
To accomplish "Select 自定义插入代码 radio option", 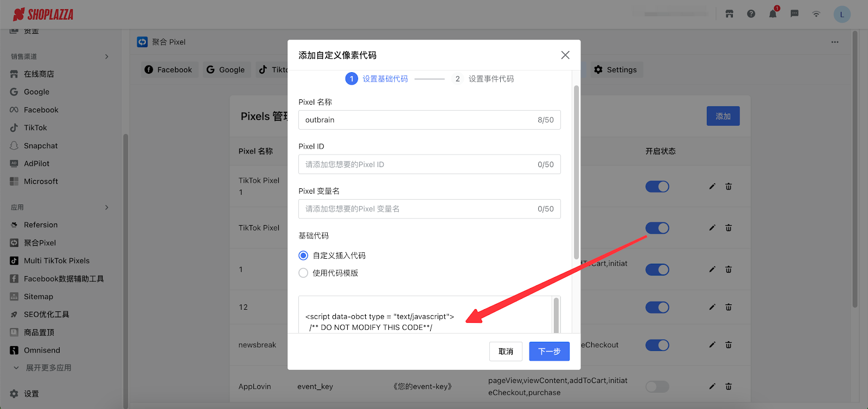I will [303, 255].
